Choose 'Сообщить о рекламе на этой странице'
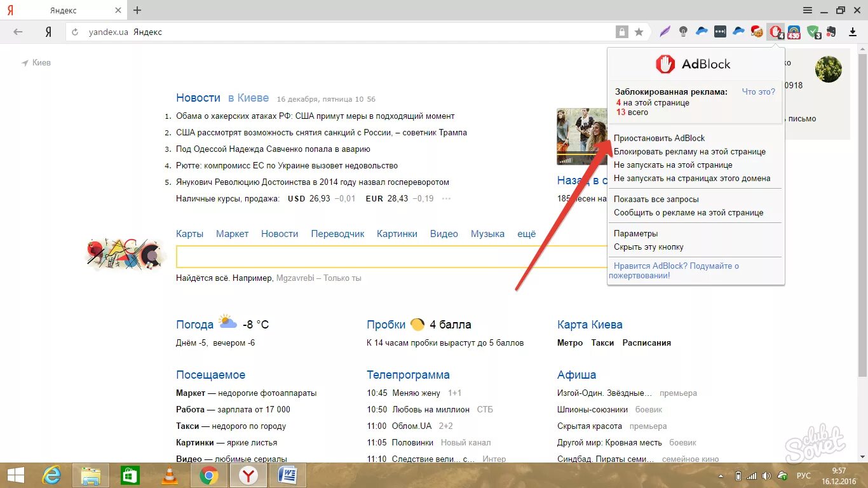Image resolution: width=868 pixels, height=488 pixels. (688, 213)
